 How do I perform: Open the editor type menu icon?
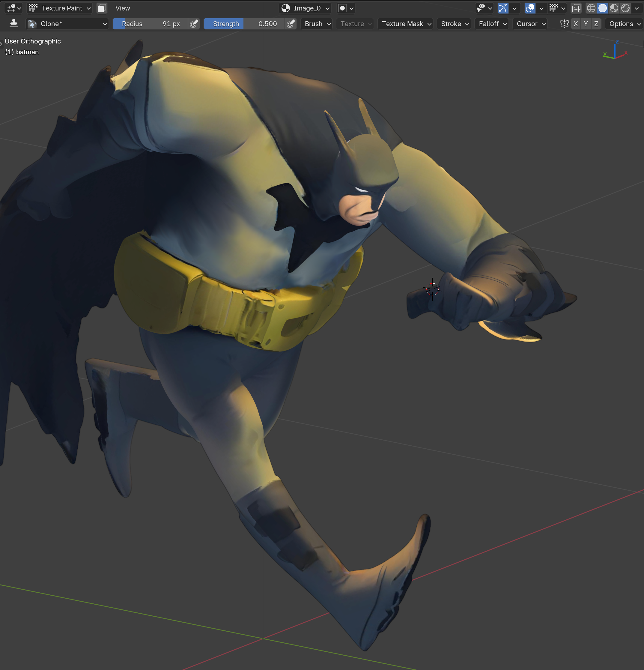13,8
